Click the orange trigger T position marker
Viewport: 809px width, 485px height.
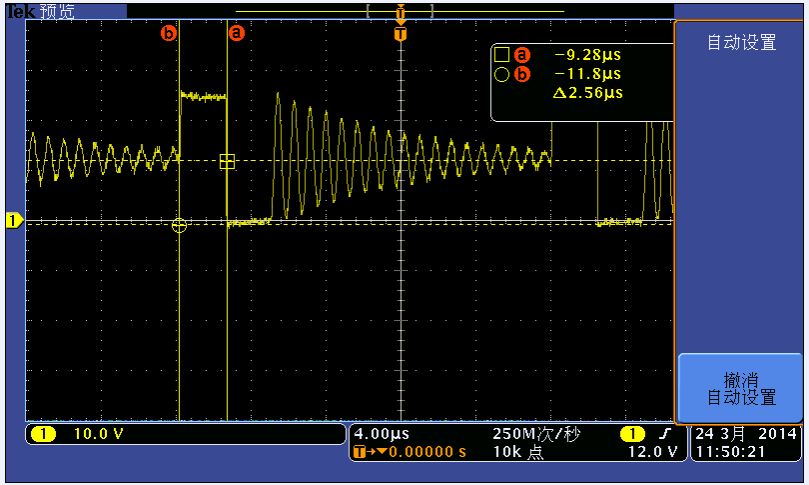[x=400, y=34]
